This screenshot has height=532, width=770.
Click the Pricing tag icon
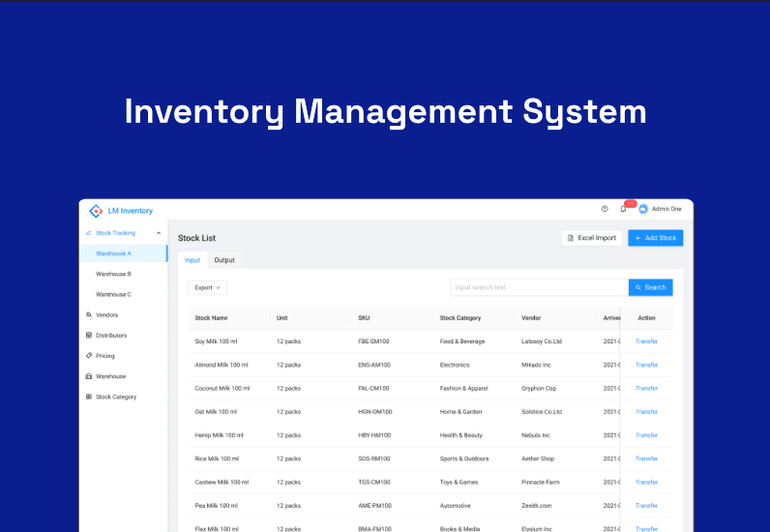(x=89, y=356)
